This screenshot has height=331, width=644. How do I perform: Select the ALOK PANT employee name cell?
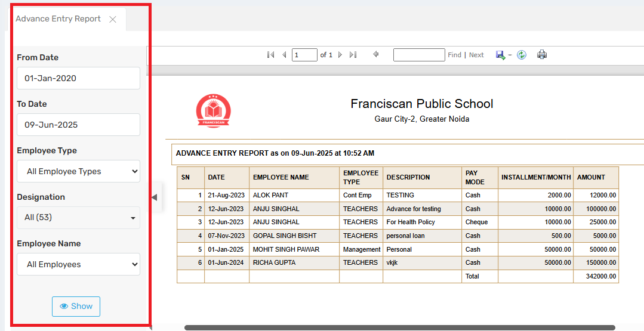click(294, 195)
